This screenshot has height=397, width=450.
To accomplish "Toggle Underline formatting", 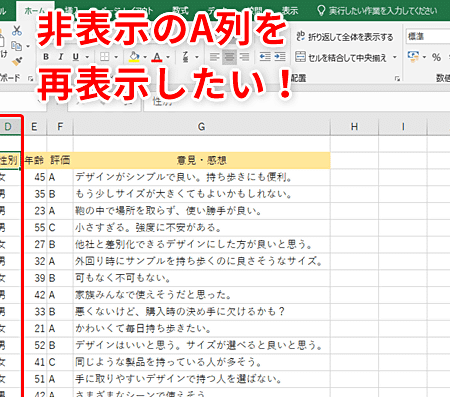I will 76,57.
